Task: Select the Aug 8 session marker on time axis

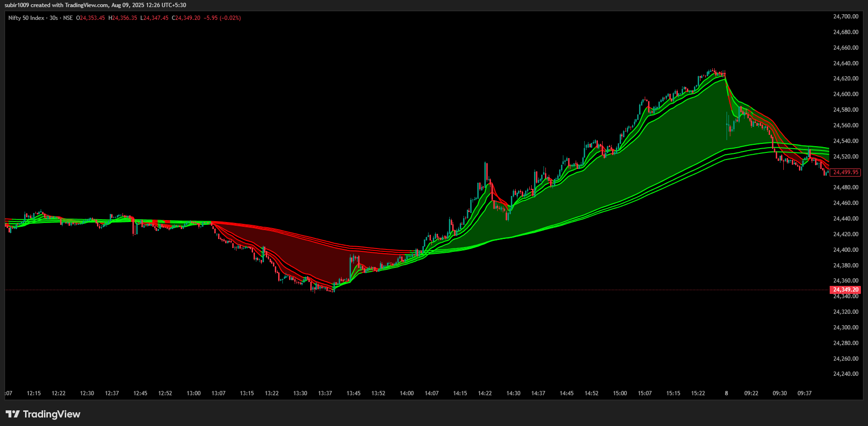Action: [x=726, y=393]
